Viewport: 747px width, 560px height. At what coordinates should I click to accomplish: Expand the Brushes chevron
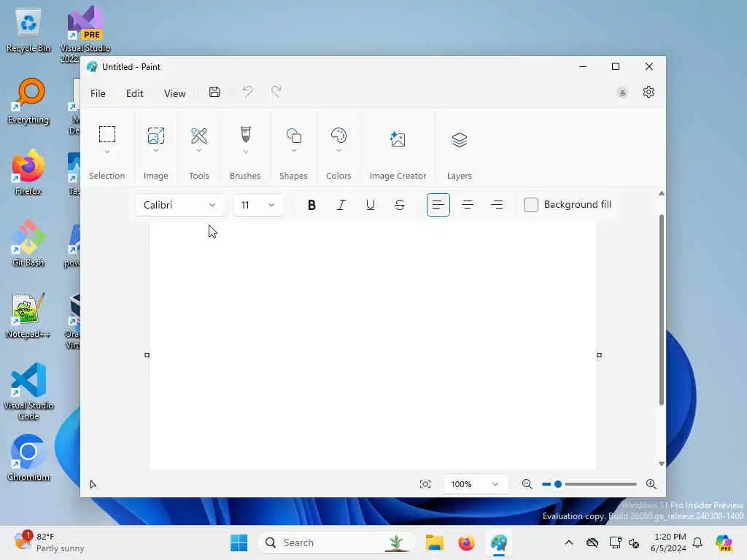tap(245, 152)
